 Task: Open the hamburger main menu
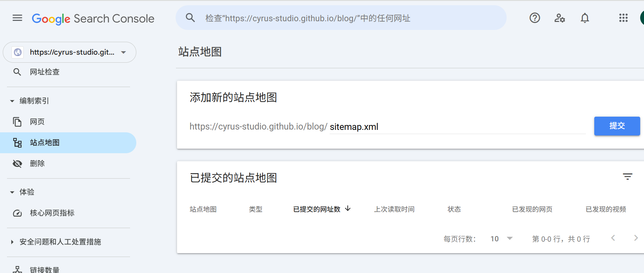17,18
